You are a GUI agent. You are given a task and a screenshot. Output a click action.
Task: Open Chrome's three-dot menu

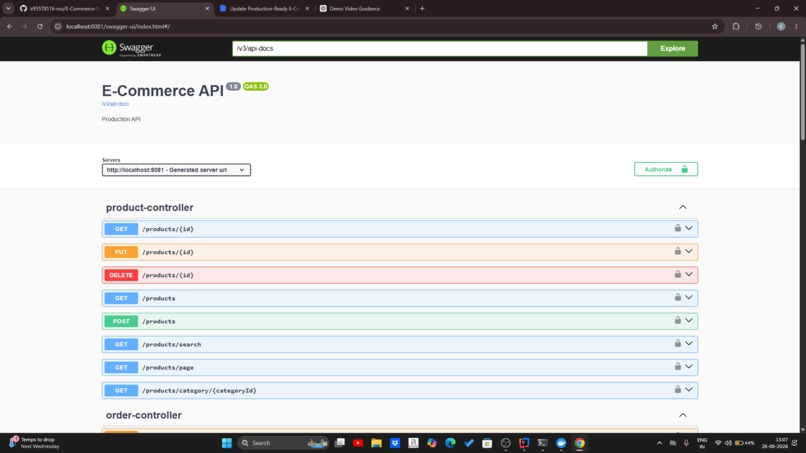pos(796,26)
